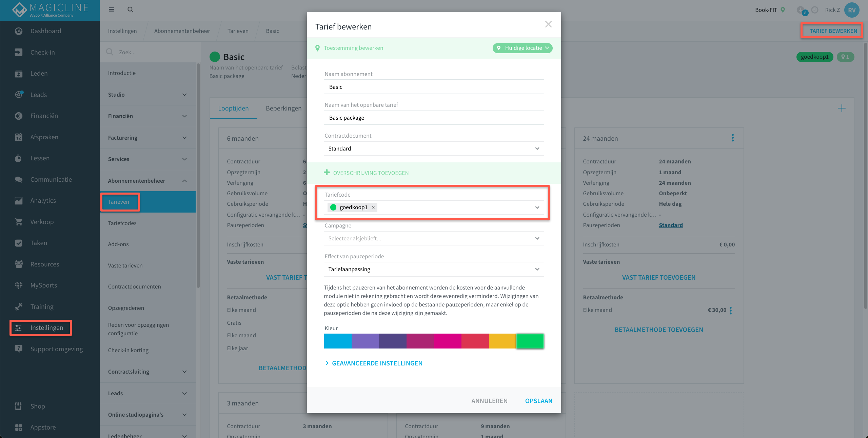Click the search magnifier icon in top bar
The height and width of the screenshot is (438, 868).
[x=130, y=9]
